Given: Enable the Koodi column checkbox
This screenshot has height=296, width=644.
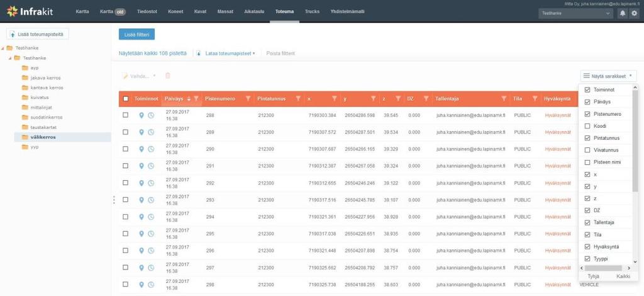Looking at the screenshot, I should click(x=587, y=126).
